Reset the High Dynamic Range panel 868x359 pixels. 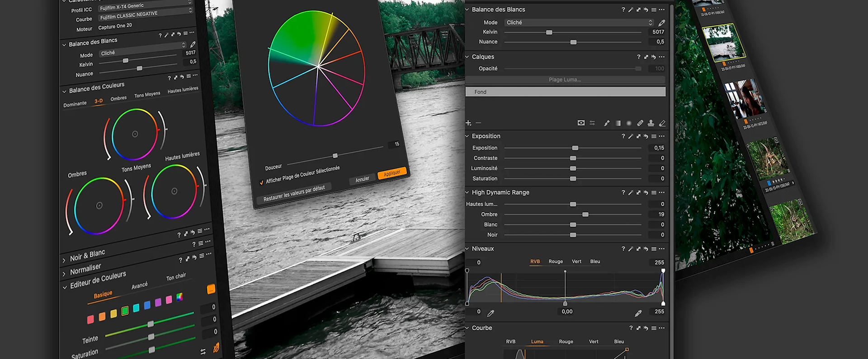click(x=646, y=193)
